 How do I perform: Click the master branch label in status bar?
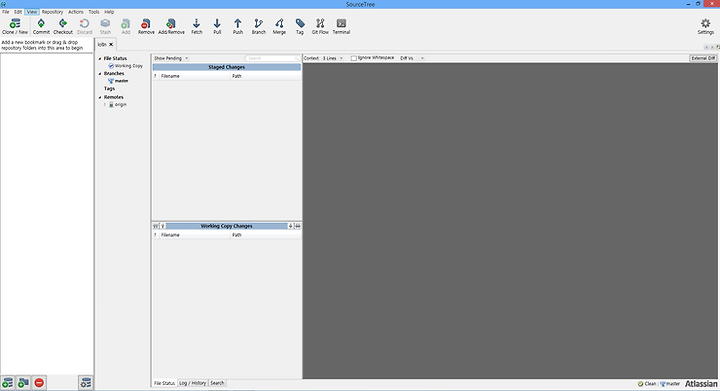670,384
